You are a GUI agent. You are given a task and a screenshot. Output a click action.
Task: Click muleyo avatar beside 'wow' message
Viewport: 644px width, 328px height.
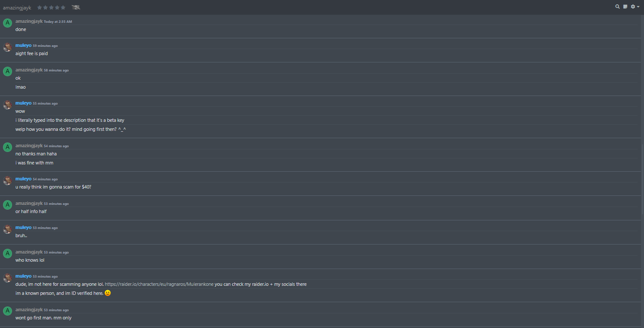[7, 105]
